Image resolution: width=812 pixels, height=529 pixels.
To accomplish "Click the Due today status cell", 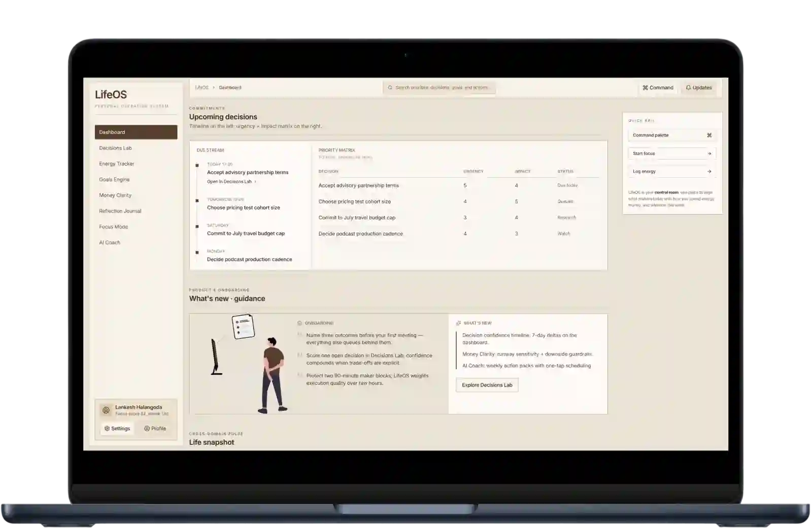I will pos(567,186).
